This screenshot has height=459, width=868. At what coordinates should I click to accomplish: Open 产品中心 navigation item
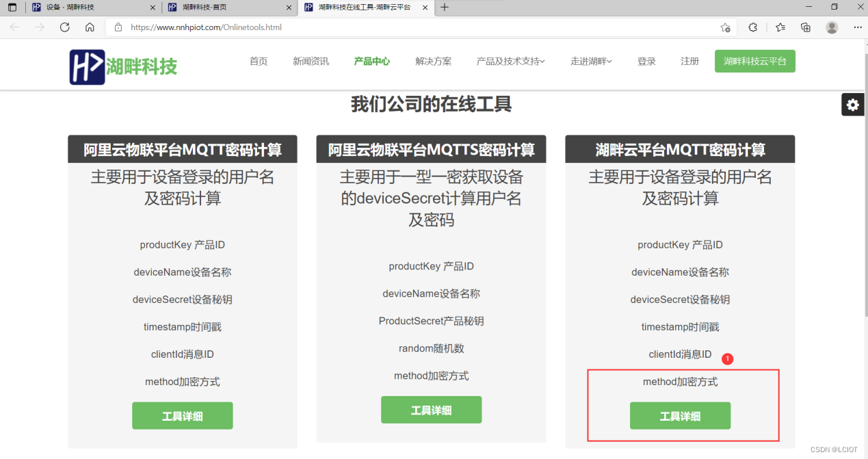[x=372, y=62]
